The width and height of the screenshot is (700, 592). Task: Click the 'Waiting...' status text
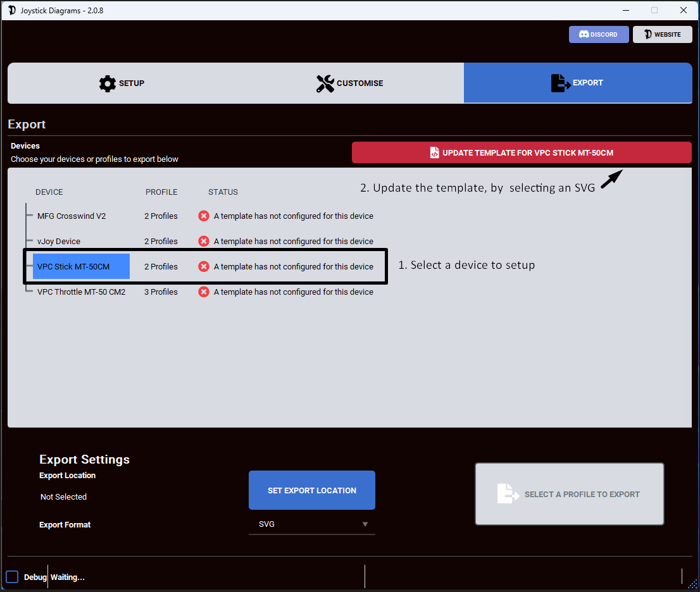point(68,577)
